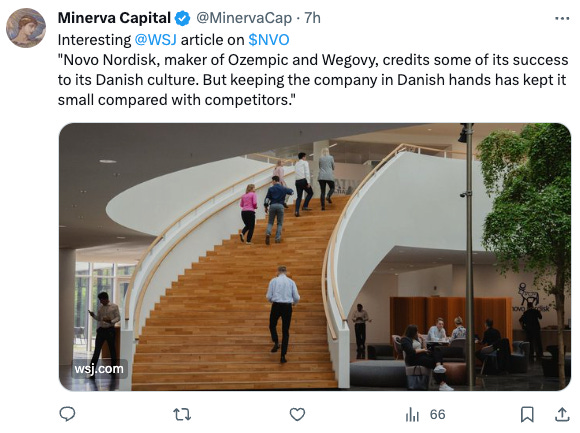
Task: Reply using the speech bubble icon
Action: point(67,414)
